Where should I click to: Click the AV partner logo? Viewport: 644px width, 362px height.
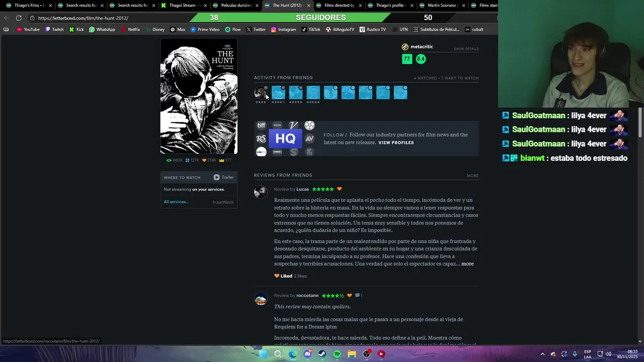tap(309, 139)
